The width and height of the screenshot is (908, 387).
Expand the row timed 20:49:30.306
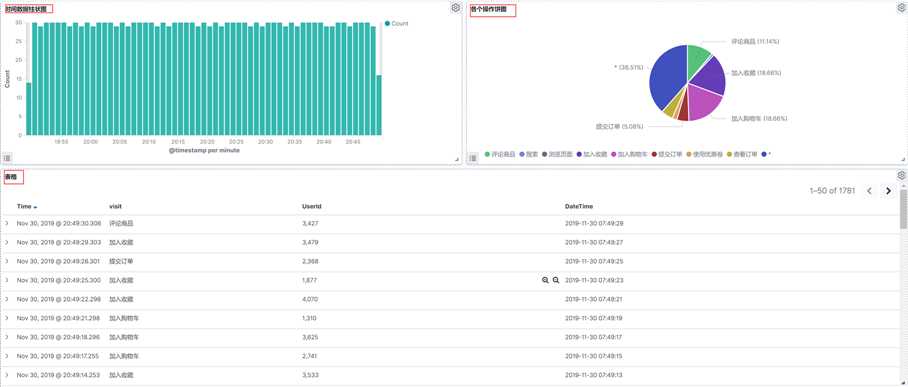[7, 223]
